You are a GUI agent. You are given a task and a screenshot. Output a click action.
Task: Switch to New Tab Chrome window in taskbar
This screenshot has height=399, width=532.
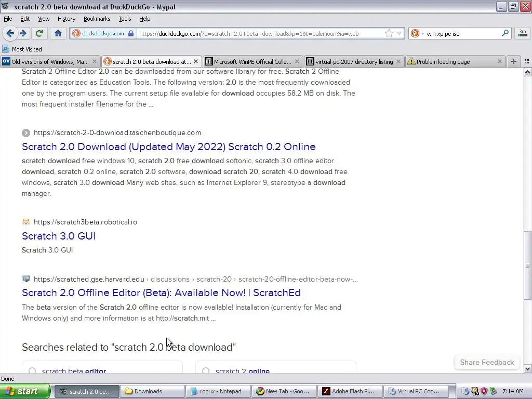284,391
